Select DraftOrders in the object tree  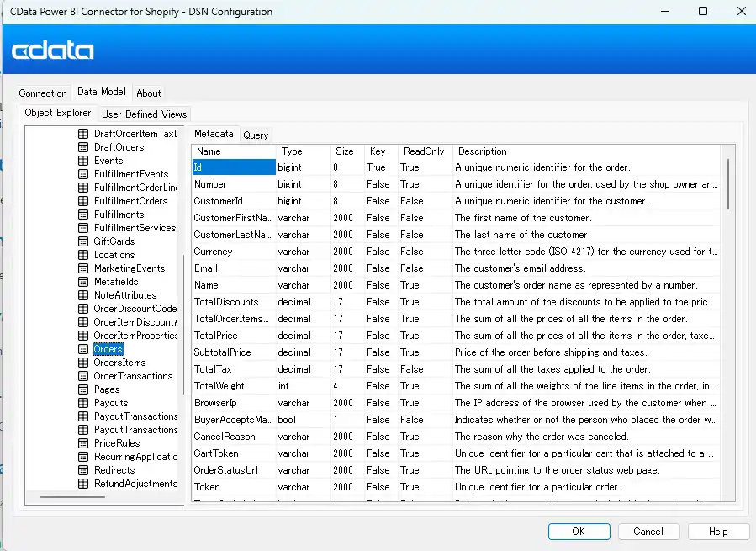[x=119, y=147]
